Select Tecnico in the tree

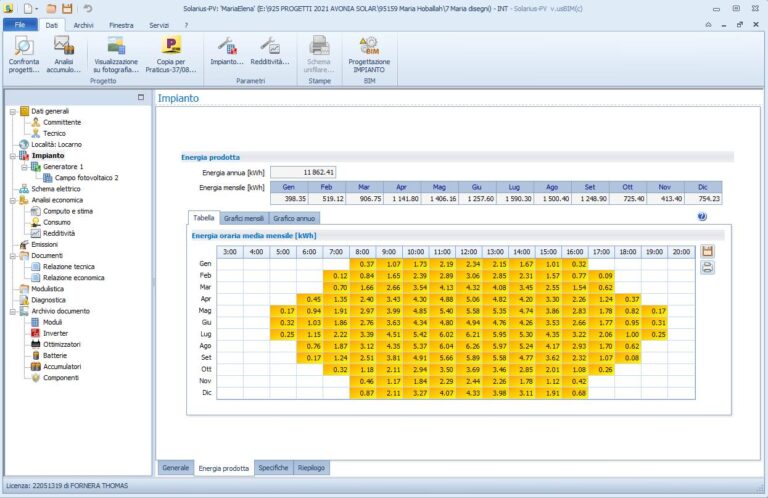pos(54,133)
